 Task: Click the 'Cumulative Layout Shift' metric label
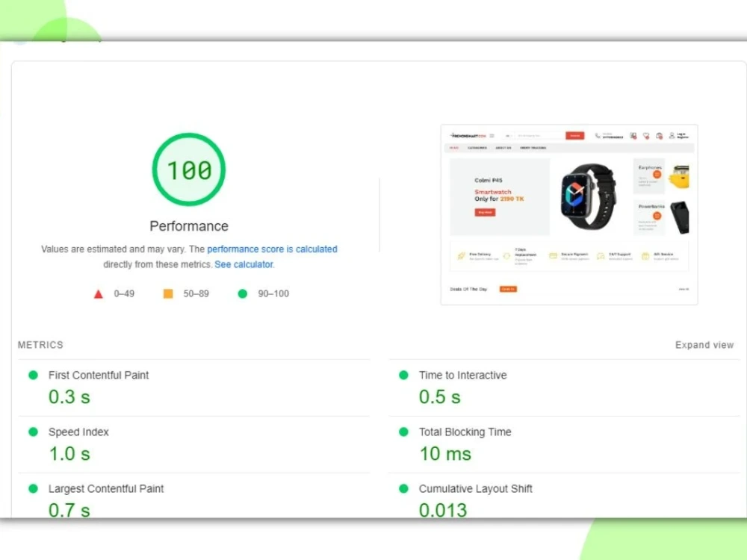pos(475,488)
